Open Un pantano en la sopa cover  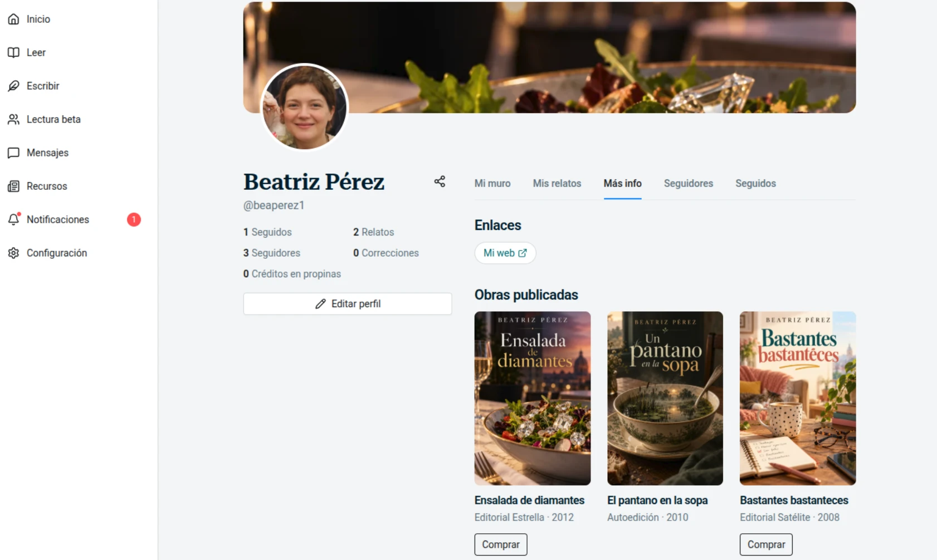pyautogui.click(x=665, y=398)
